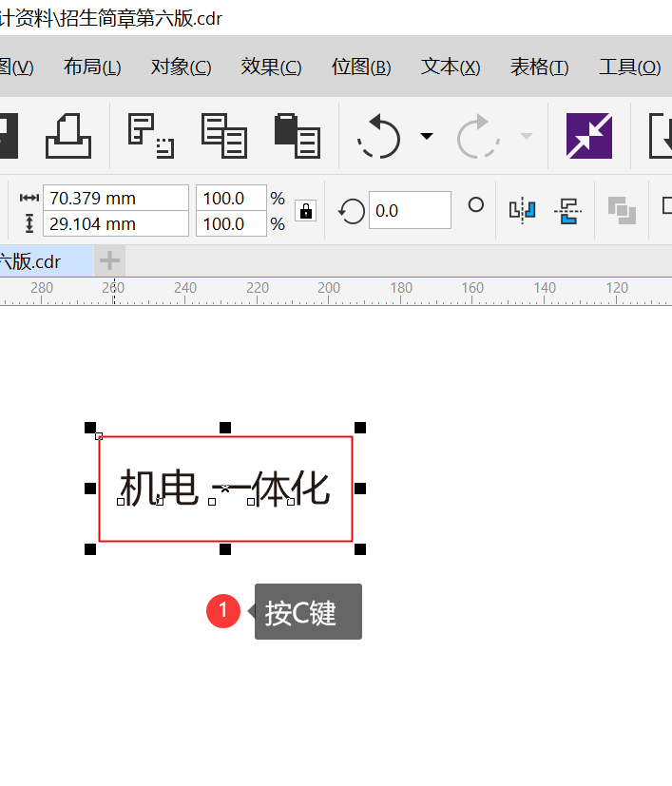Open the Redo history dropdown arrow
This screenshot has width=672, height=786.
[x=526, y=136]
